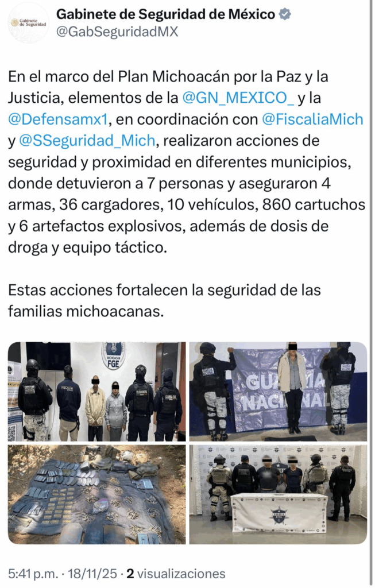
Task: Enlarge the seized cartridges and magazines photo
Action: coord(96,494)
